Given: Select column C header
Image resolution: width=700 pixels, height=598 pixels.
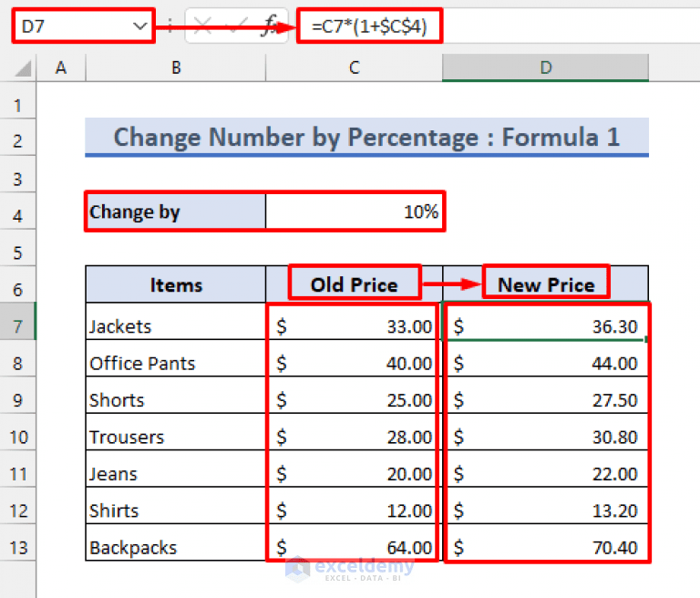Looking at the screenshot, I should tap(354, 67).
